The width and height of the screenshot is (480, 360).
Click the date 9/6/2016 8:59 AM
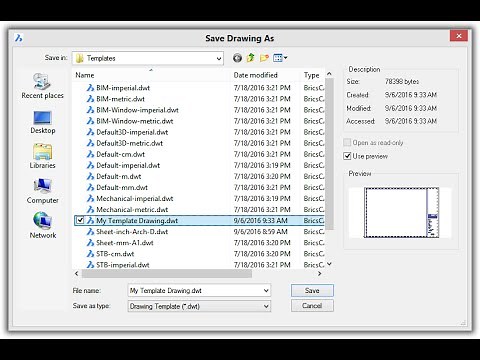click(x=260, y=231)
